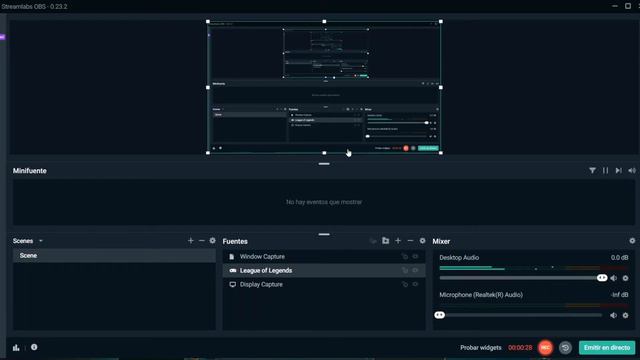Select the Window Capture source
640x360 pixels.
pos(324,257)
